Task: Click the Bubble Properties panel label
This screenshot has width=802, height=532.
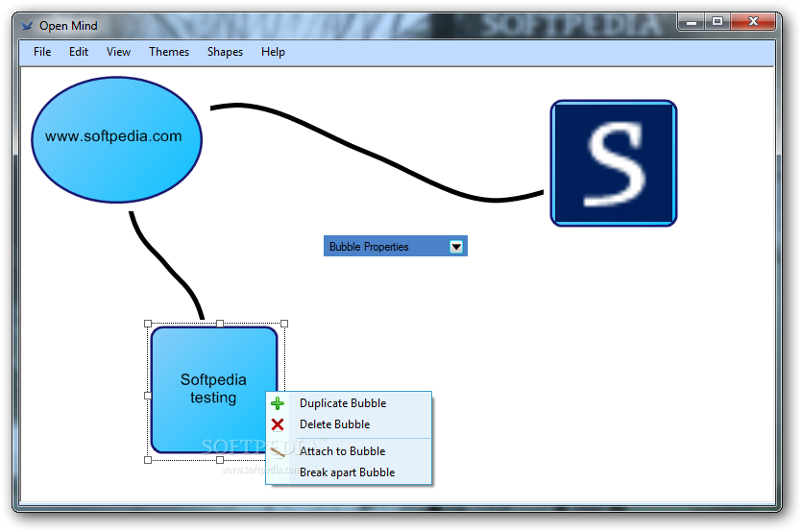Action: (x=369, y=247)
